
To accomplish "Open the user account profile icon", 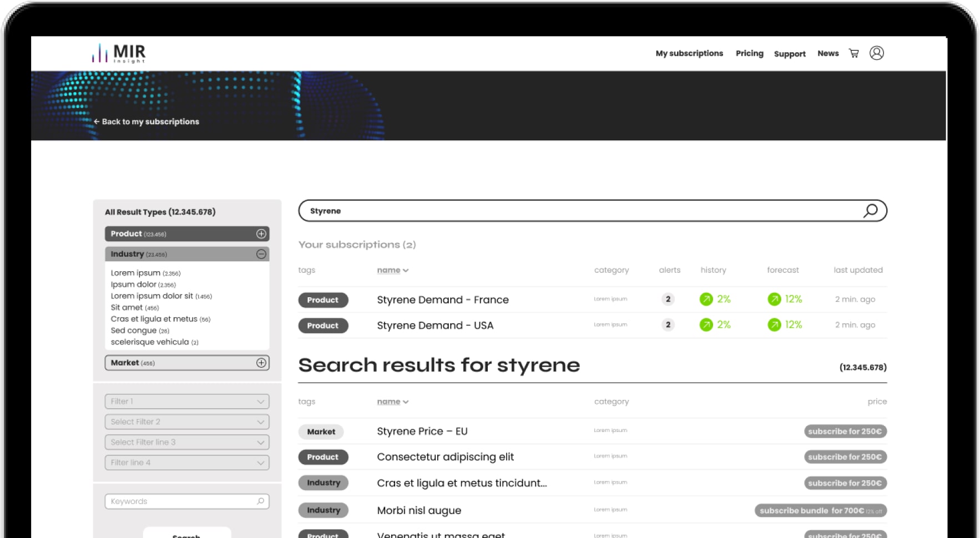I will [876, 53].
